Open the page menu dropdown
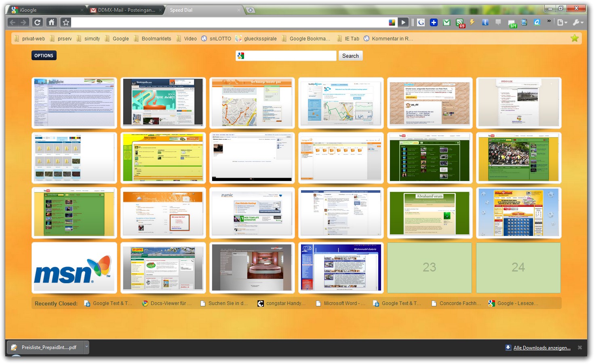 pos(562,23)
